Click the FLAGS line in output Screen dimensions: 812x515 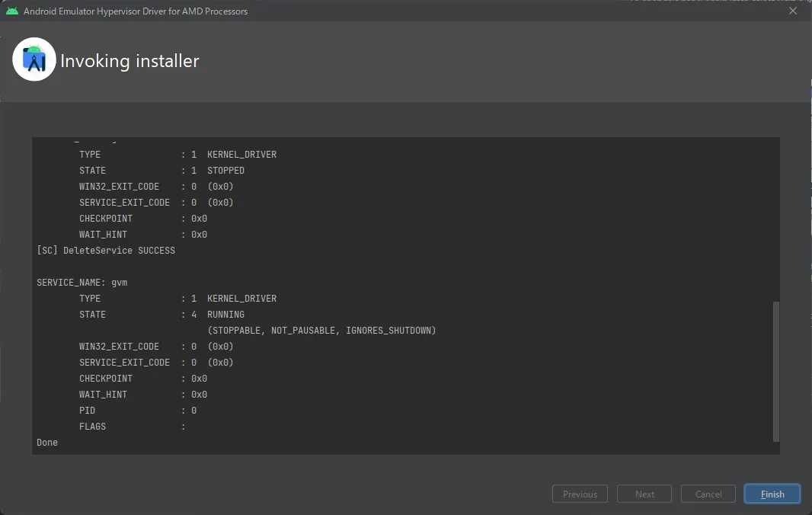131,427
